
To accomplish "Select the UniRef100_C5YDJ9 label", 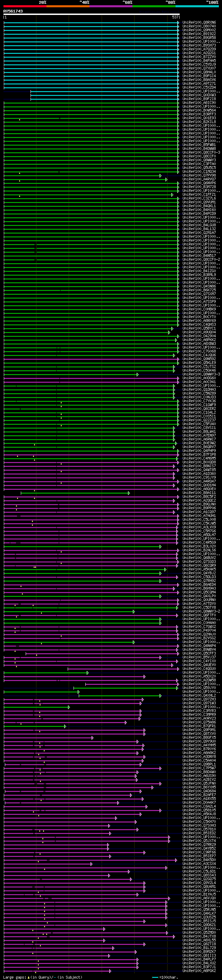I will [x=199, y=64].
